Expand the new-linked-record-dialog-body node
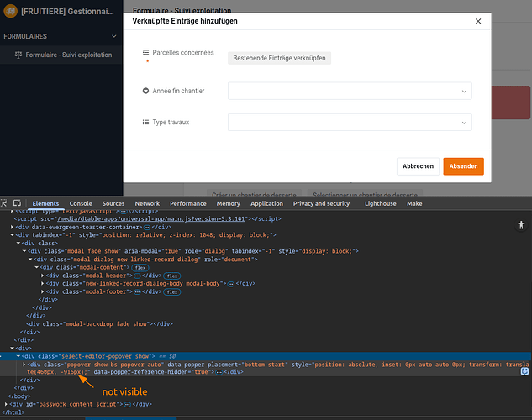532x420 pixels. coord(44,283)
